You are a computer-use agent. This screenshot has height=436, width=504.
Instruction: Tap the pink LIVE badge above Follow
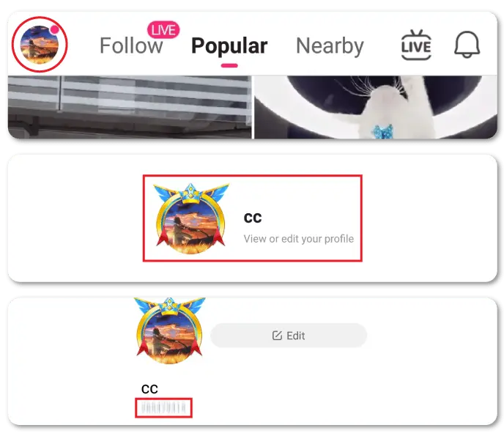coord(163,30)
